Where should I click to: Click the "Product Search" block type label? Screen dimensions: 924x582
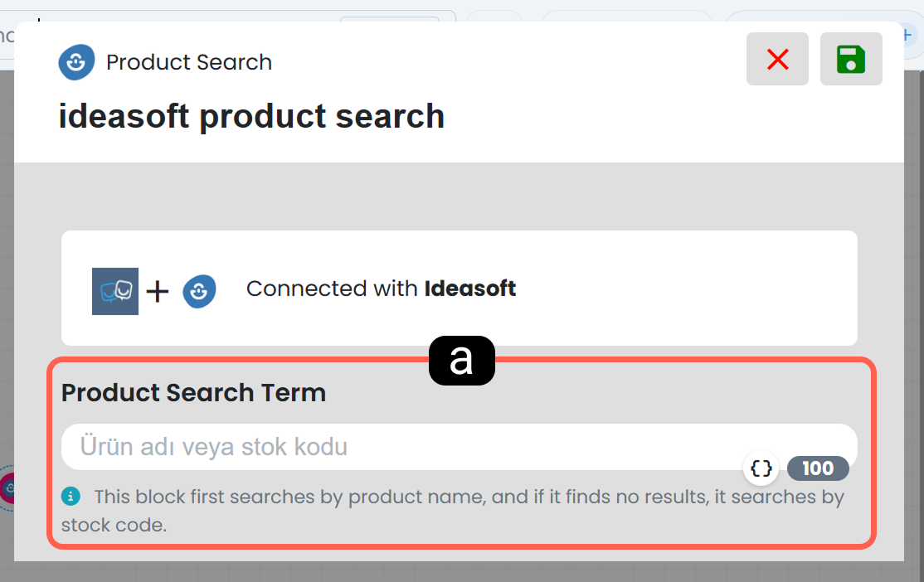click(189, 62)
